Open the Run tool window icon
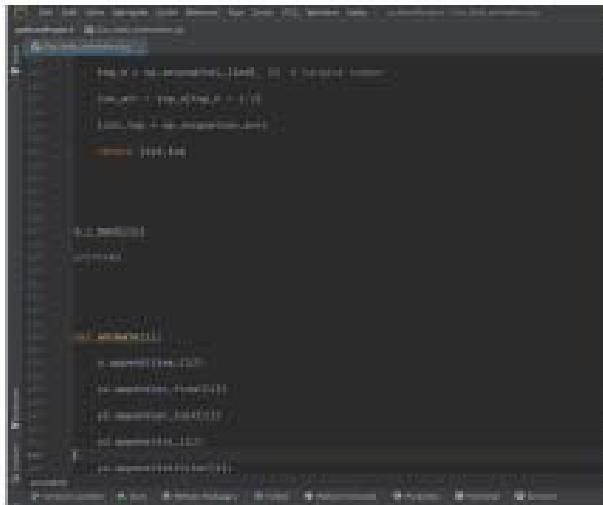Screen dimensions: 603x505 coord(135,496)
